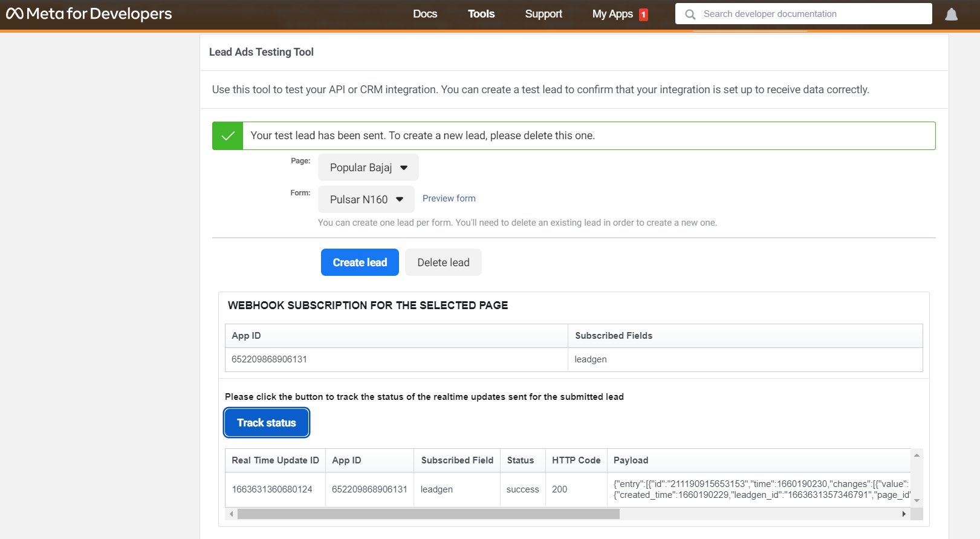980x539 pixels.
Task: Click the HTTP Code column header
Action: [x=576, y=460]
